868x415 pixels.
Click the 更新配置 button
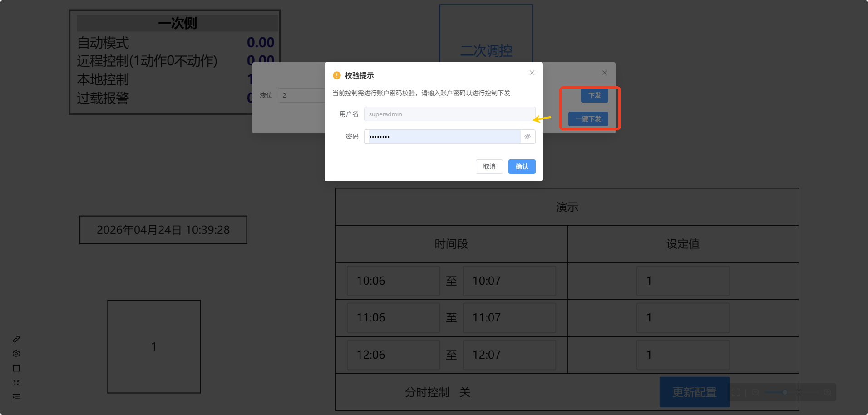[x=695, y=392]
